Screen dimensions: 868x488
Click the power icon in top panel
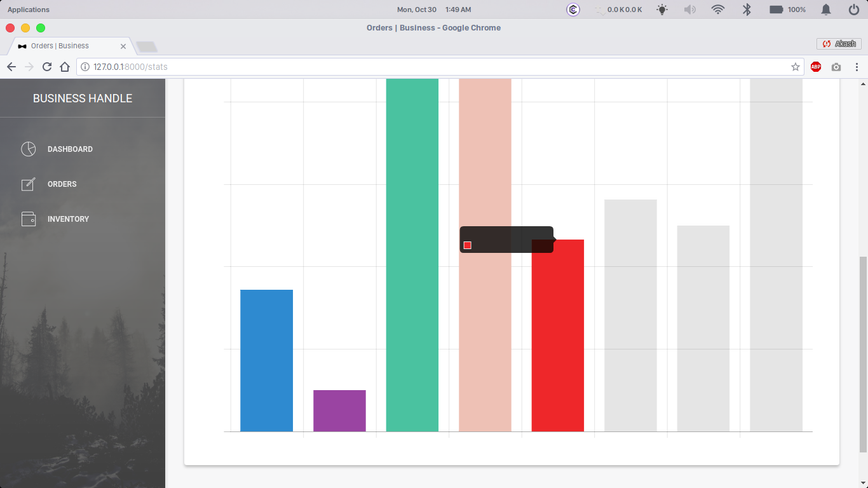(x=854, y=10)
